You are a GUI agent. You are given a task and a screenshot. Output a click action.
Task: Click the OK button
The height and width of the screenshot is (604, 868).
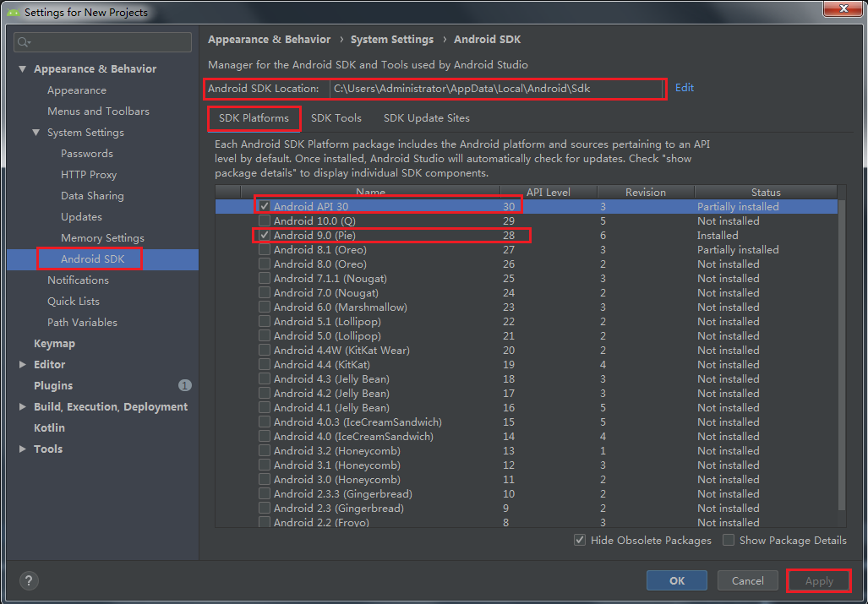(x=676, y=580)
